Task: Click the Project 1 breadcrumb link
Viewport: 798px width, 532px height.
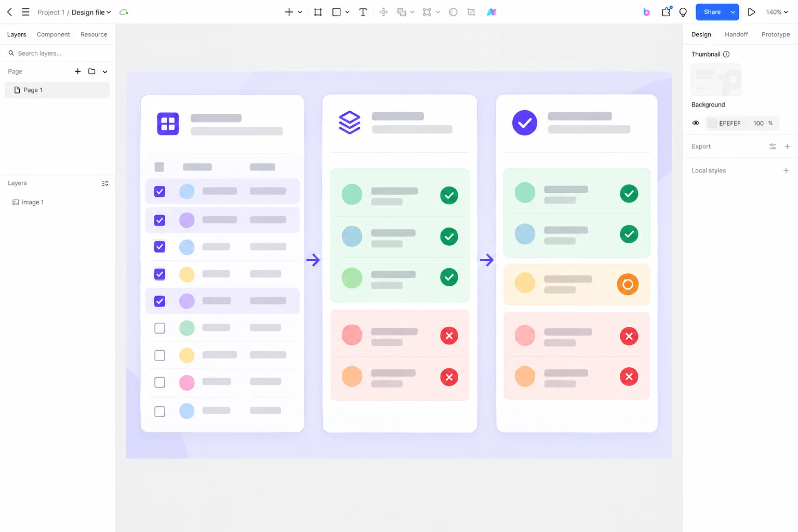Action: tap(51, 12)
